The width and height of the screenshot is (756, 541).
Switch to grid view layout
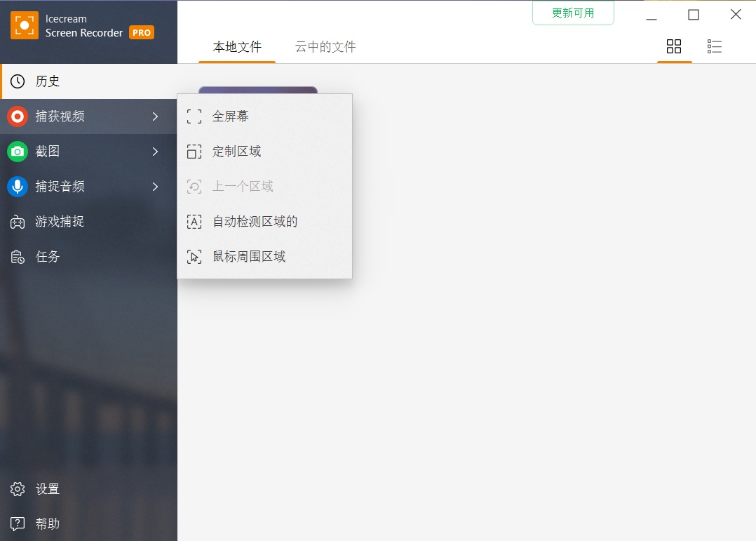[x=674, y=46]
